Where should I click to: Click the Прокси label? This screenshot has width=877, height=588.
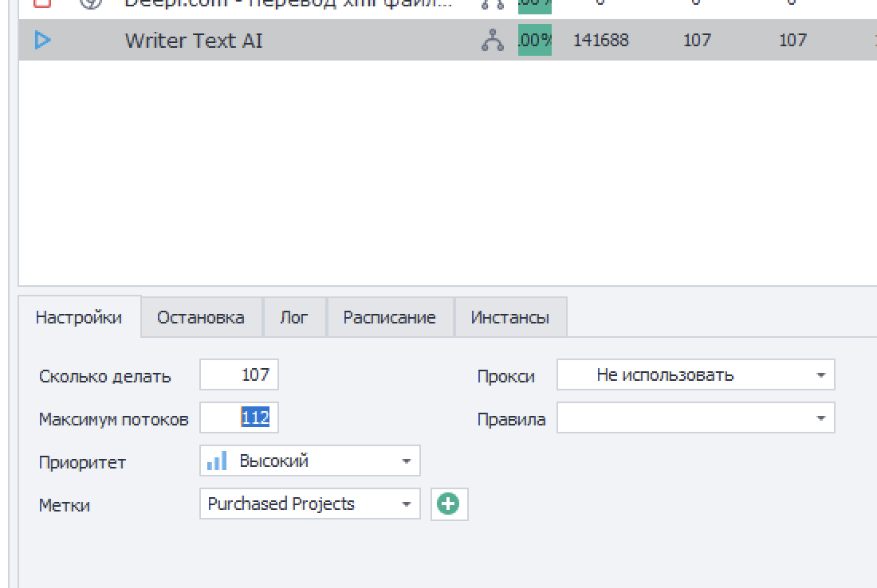pos(505,377)
